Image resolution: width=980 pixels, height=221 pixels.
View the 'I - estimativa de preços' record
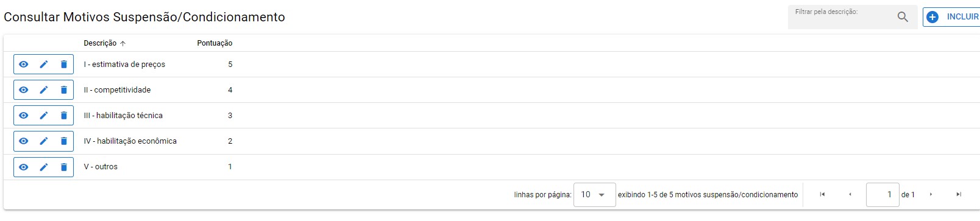pyautogui.click(x=24, y=65)
